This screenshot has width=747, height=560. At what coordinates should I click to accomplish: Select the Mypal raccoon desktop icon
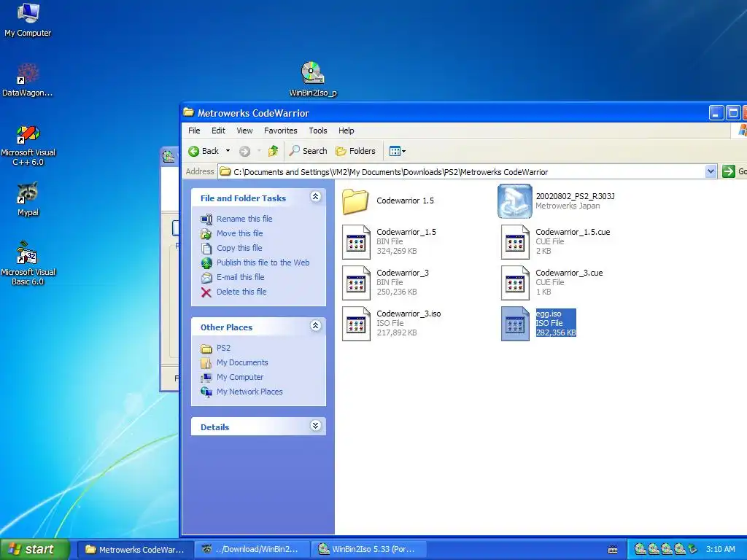pyautogui.click(x=28, y=199)
